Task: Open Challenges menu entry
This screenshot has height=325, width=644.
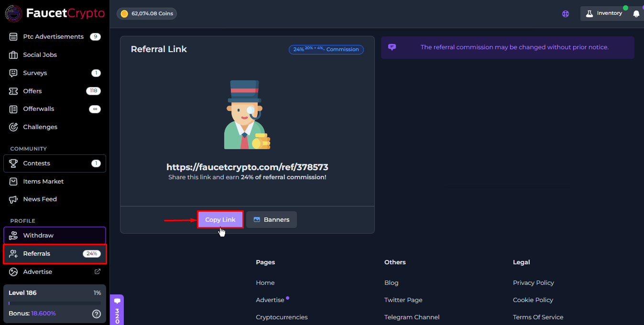Action: (55, 127)
